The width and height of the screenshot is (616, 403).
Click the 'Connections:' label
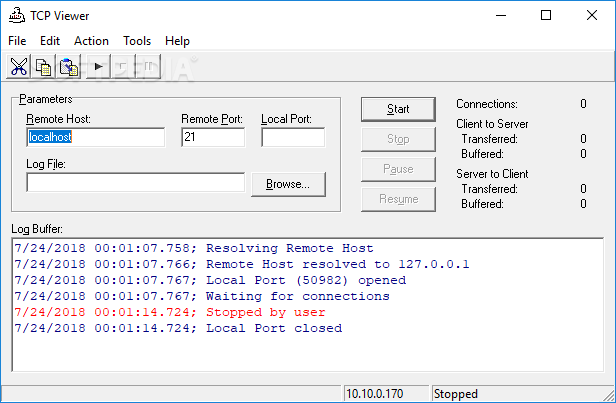tap(487, 104)
